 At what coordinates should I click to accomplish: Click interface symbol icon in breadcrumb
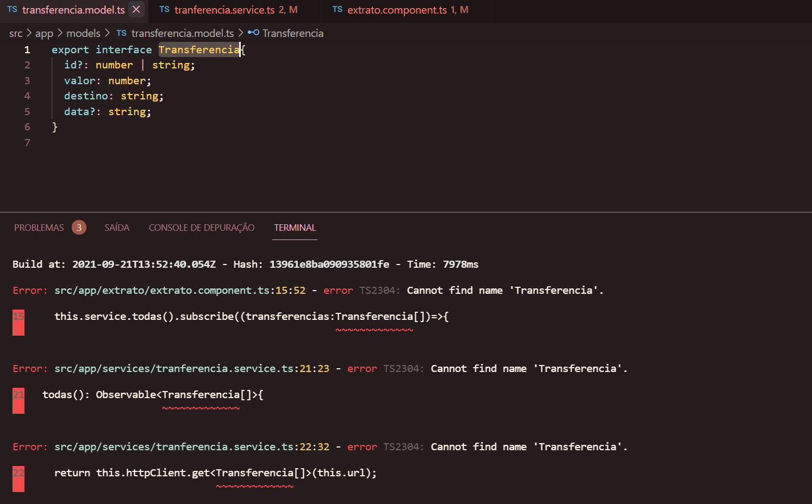click(253, 33)
